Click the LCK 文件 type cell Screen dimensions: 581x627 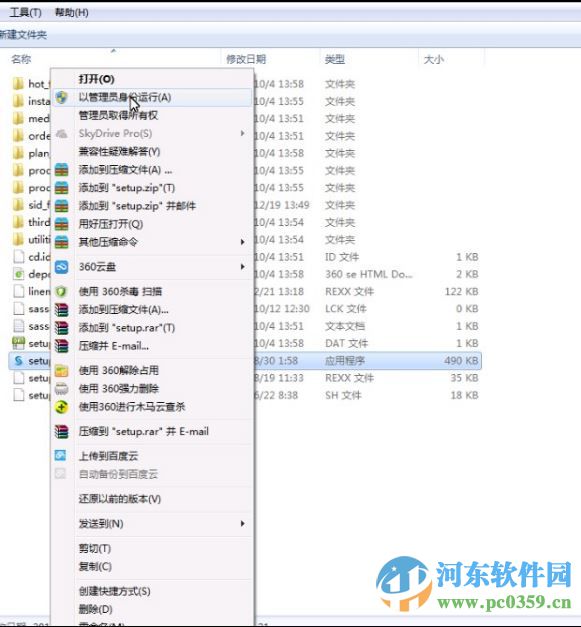point(345,309)
